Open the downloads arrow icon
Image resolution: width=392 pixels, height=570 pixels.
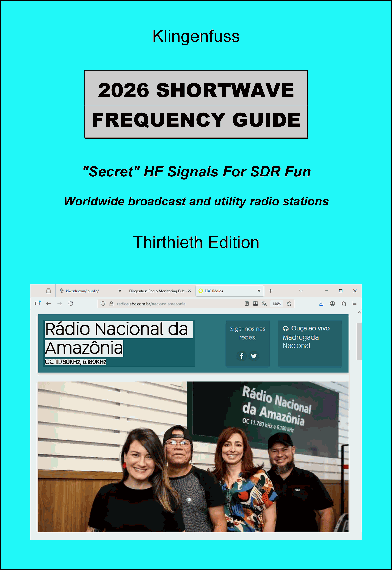(321, 303)
